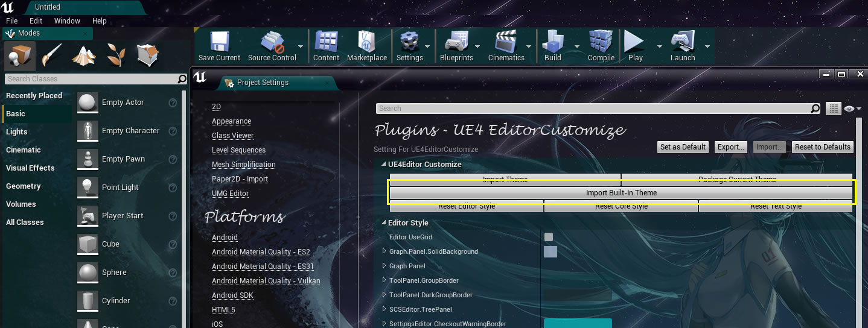868x328 pixels.
Task: Click SettingsEditor.CheckoutWarningBorder teal swatch
Action: click(x=578, y=323)
